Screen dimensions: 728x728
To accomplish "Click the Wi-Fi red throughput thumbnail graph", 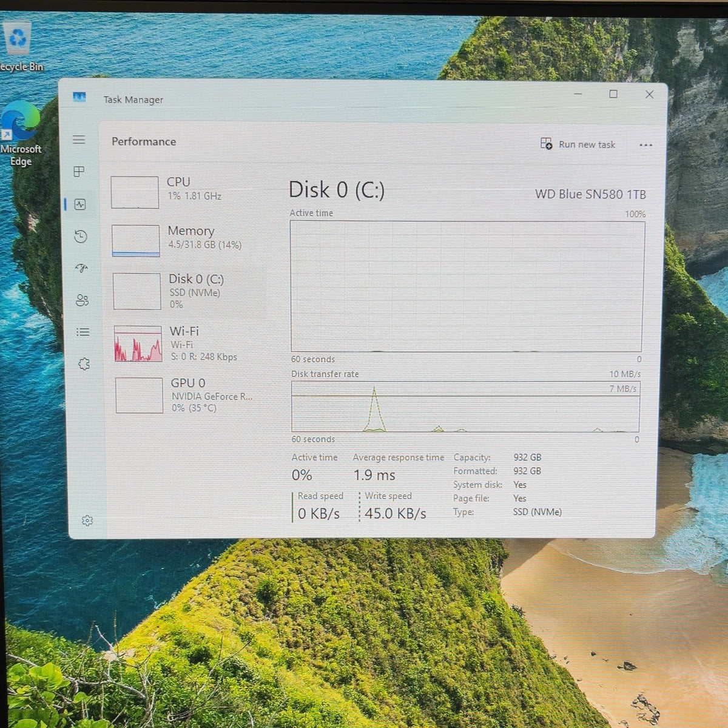I will click(138, 344).
